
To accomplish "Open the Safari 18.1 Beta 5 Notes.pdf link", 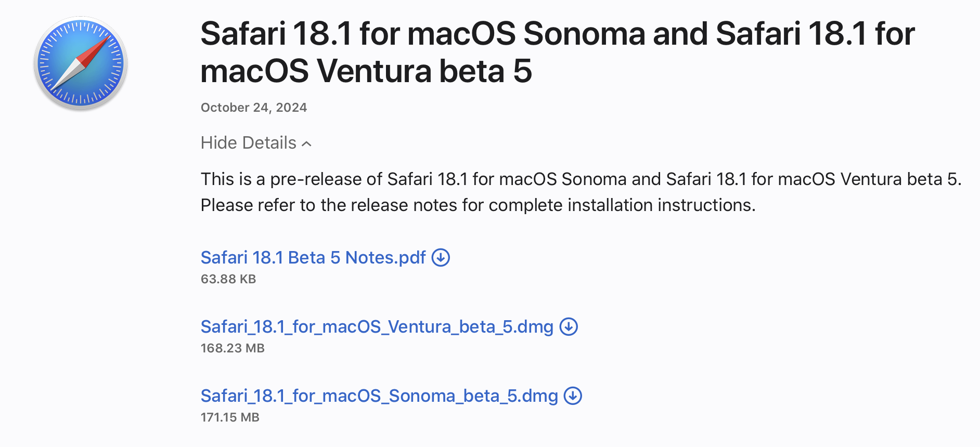I will coord(313,257).
